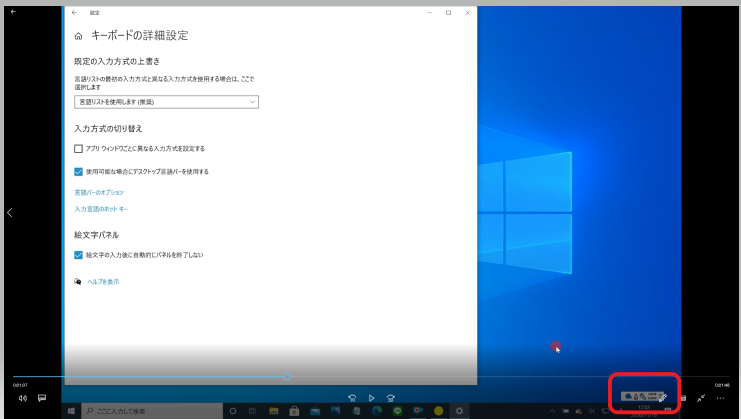Click the video player back arrow
Viewport: 741px width, 419px height.
coord(13,11)
